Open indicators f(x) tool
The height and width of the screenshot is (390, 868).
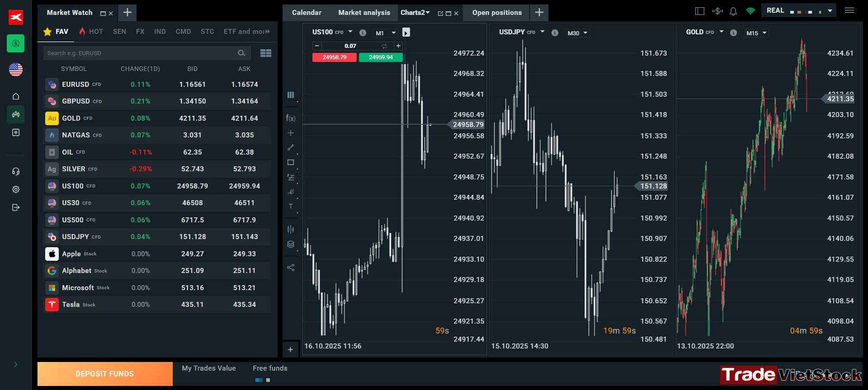point(291,118)
